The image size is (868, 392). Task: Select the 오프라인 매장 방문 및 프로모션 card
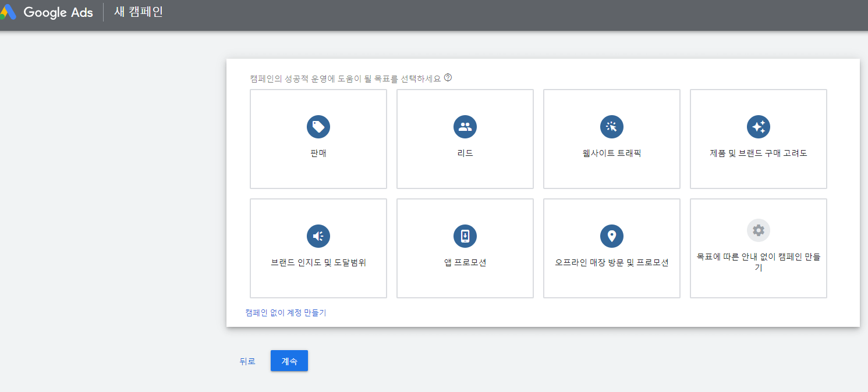(612, 248)
